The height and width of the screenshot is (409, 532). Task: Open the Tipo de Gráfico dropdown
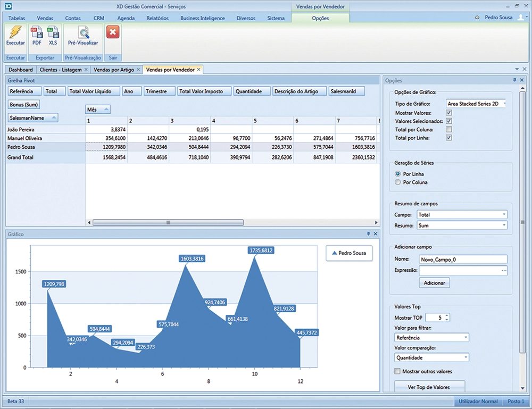(x=503, y=104)
